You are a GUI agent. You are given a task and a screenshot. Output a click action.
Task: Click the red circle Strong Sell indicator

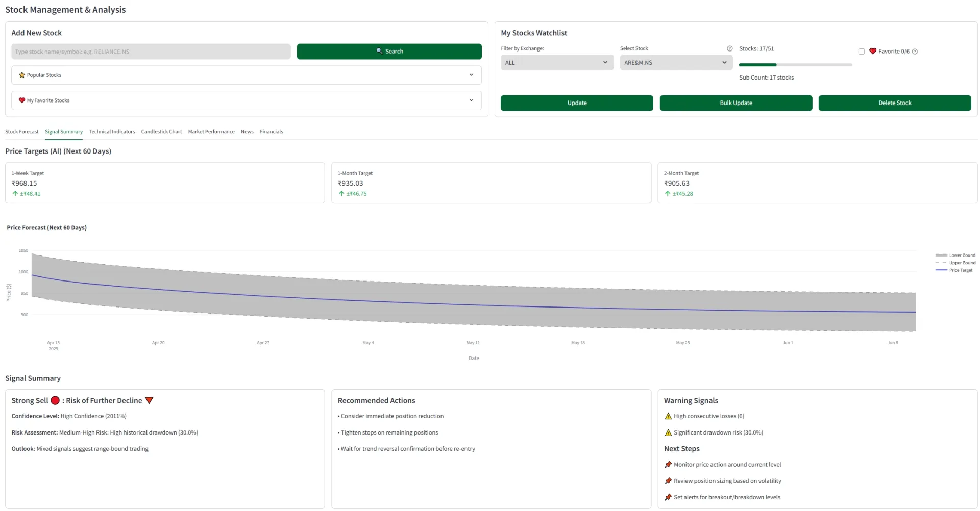55,400
